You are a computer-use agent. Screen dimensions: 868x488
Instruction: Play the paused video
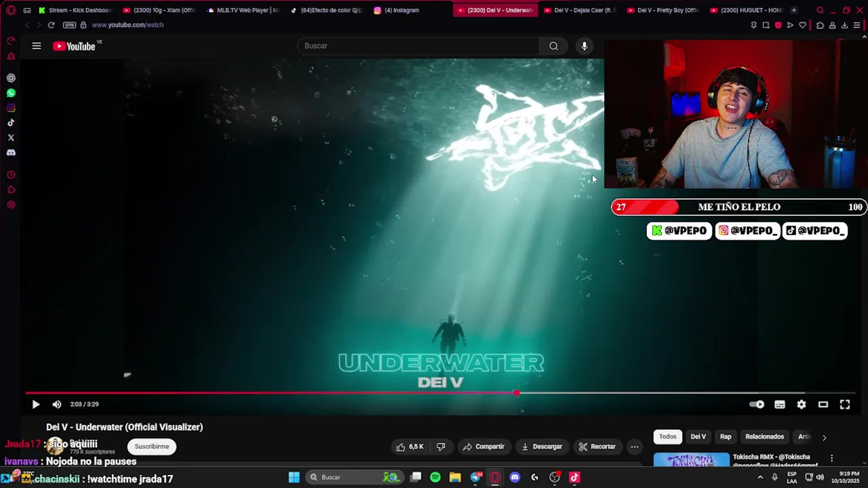[x=36, y=405]
